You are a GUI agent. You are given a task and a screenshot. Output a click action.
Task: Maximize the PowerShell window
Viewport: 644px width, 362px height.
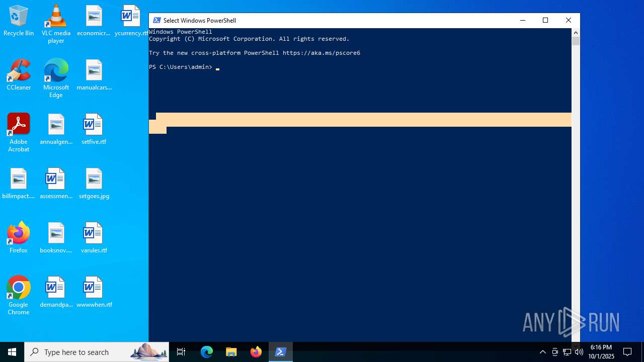click(545, 20)
